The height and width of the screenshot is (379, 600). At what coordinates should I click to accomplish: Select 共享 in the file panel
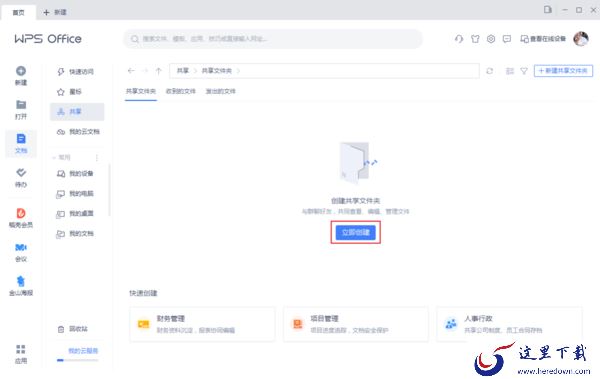tap(77, 111)
